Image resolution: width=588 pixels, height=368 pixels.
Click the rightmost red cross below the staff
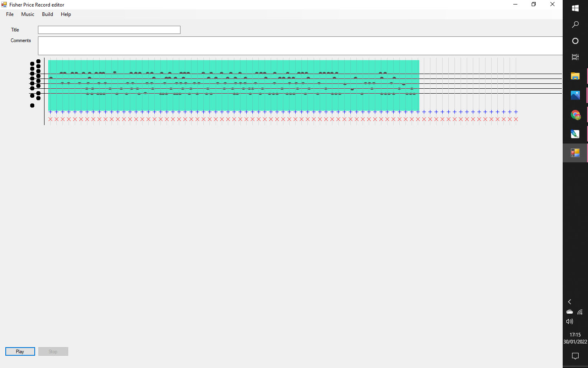coord(516,119)
